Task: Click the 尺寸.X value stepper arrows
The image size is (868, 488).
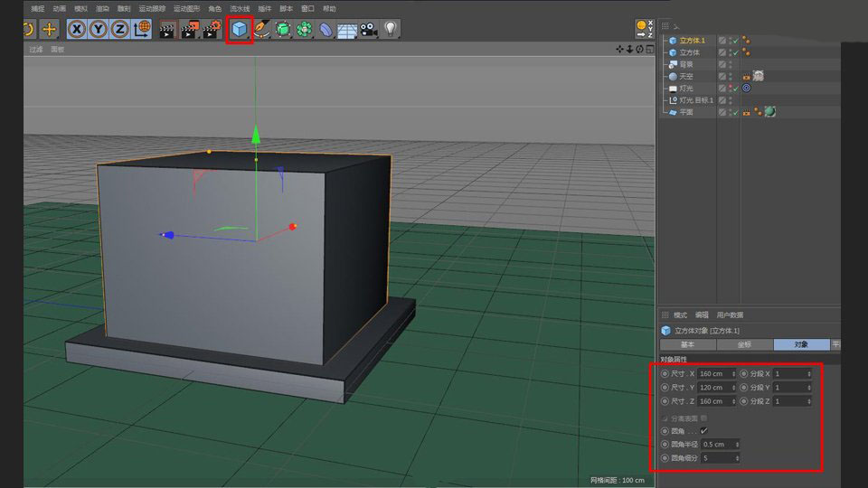Action: point(732,373)
